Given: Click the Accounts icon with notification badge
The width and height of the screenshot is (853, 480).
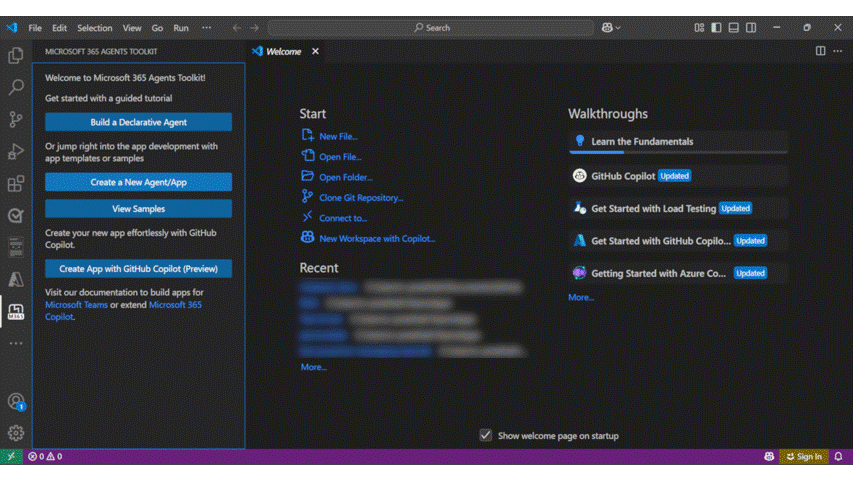Looking at the screenshot, I should click(16, 401).
